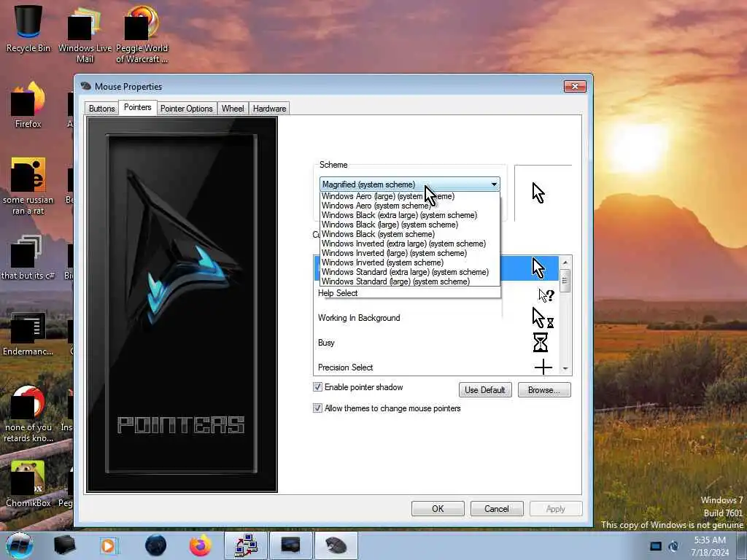Click the pointer list scroll down arrow
Viewport: 747px width, 560px height.
[x=565, y=368]
